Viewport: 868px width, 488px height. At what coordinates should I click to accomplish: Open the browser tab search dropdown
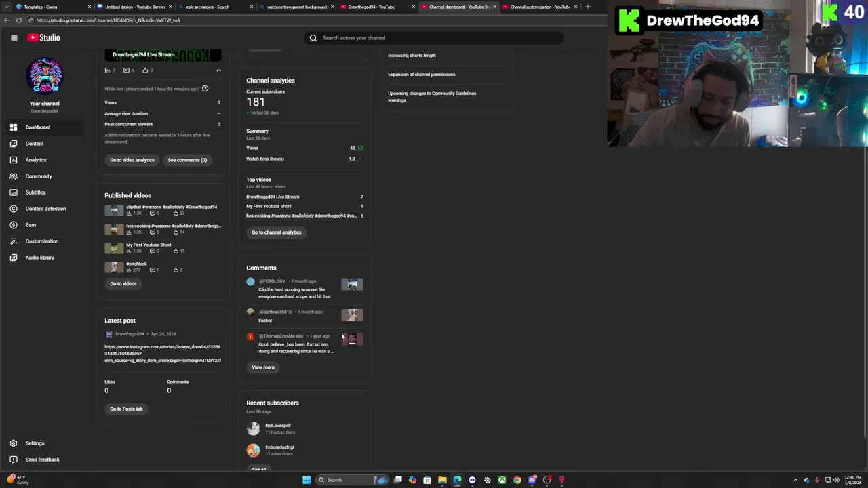(6, 7)
